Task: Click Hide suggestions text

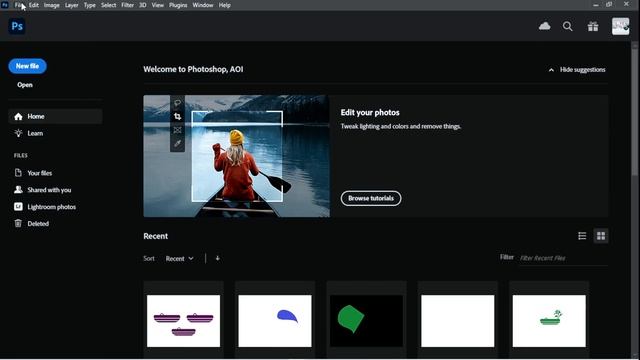Action: 582,70
